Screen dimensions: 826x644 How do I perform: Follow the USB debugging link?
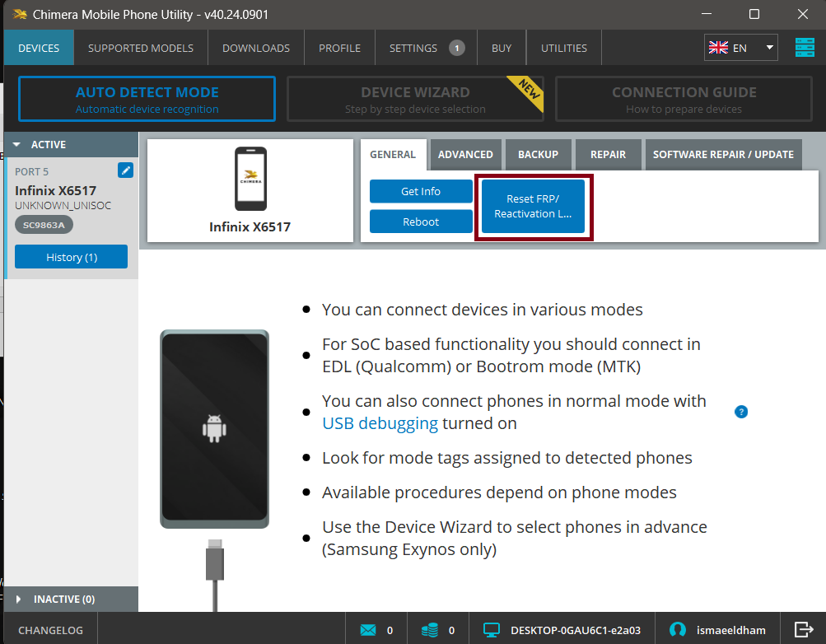click(380, 423)
